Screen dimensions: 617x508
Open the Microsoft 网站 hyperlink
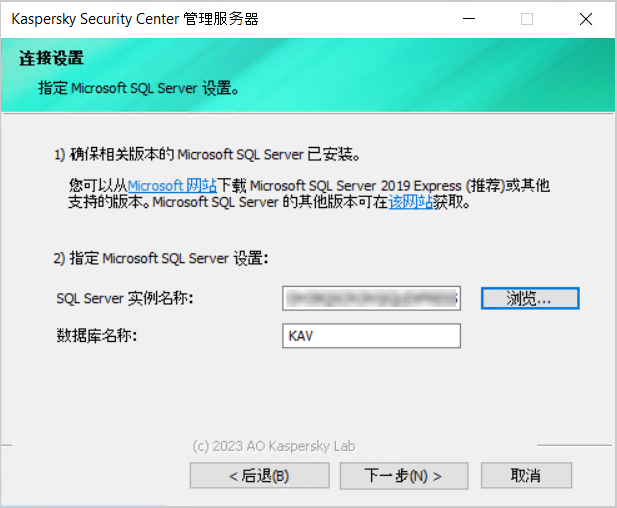point(172,186)
